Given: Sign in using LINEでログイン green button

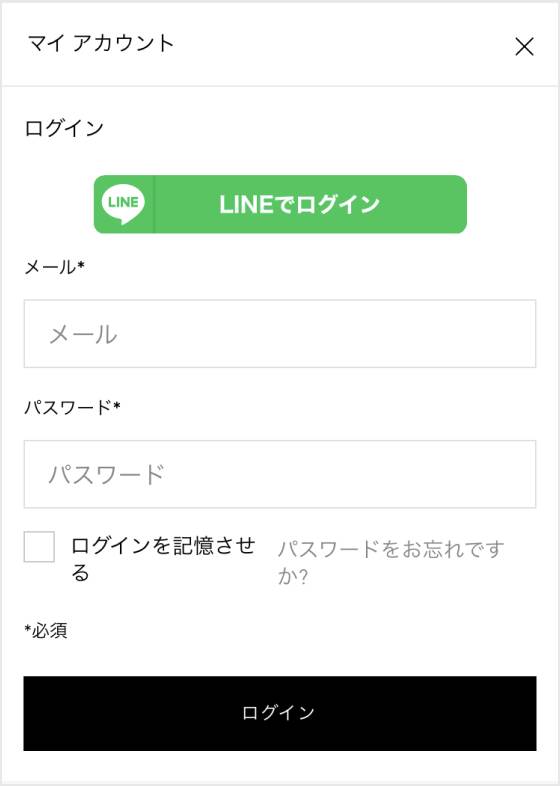Looking at the screenshot, I should point(280,204).
